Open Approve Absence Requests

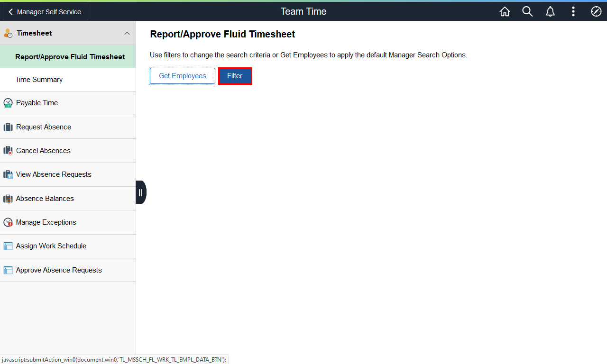(59, 270)
